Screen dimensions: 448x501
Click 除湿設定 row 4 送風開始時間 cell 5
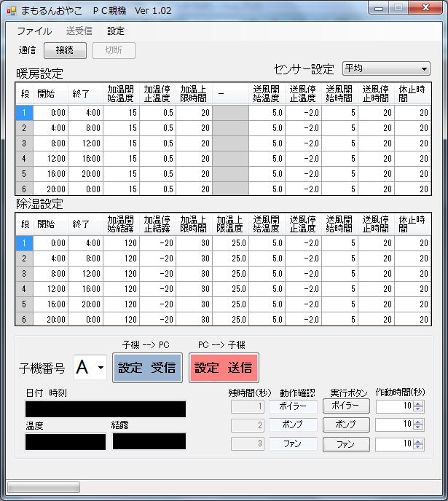pos(339,289)
